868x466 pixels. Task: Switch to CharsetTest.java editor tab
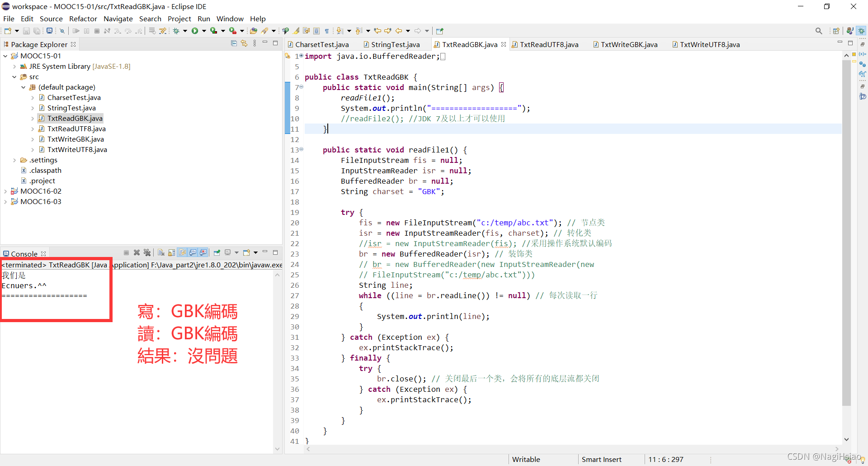[x=318, y=44]
